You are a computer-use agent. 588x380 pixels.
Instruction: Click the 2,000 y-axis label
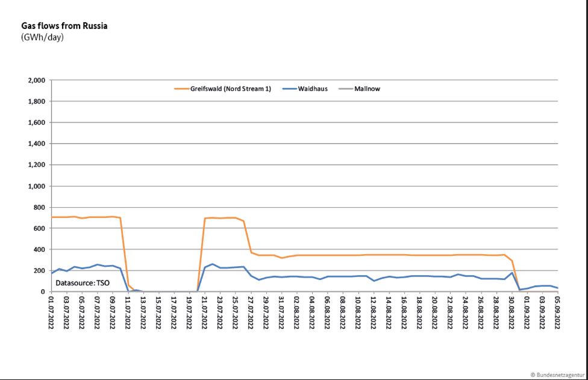tap(36, 81)
